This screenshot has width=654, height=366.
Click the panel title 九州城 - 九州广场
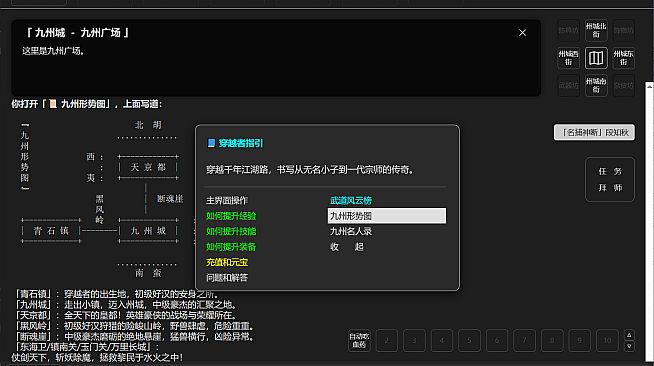78,33
